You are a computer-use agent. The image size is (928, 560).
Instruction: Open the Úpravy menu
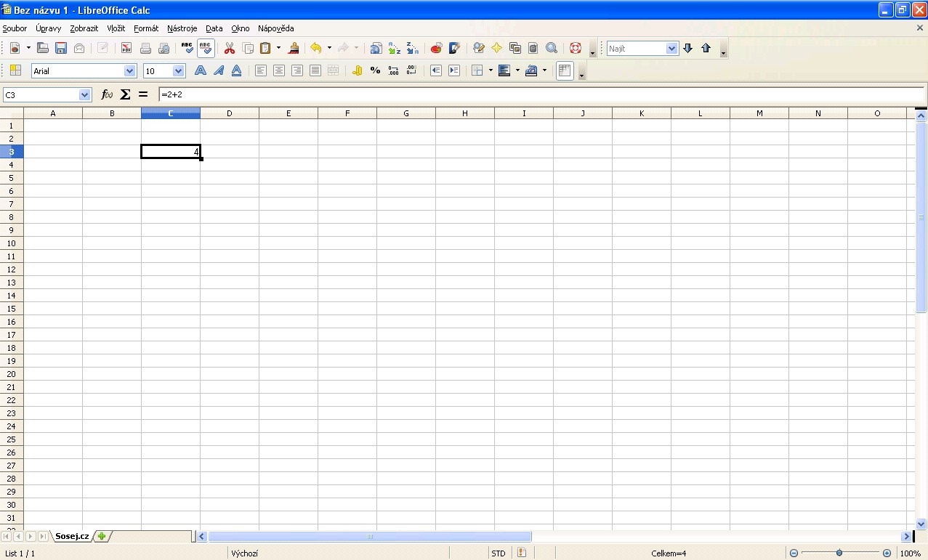pyautogui.click(x=48, y=28)
